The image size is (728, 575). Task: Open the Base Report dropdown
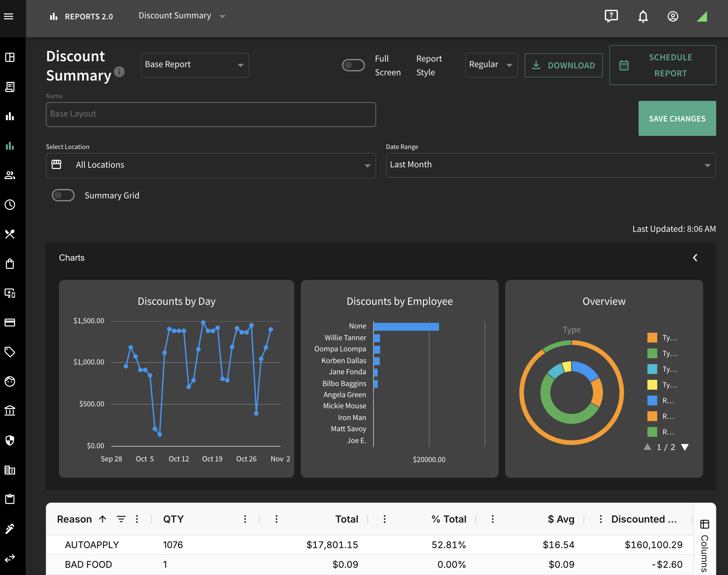click(195, 65)
